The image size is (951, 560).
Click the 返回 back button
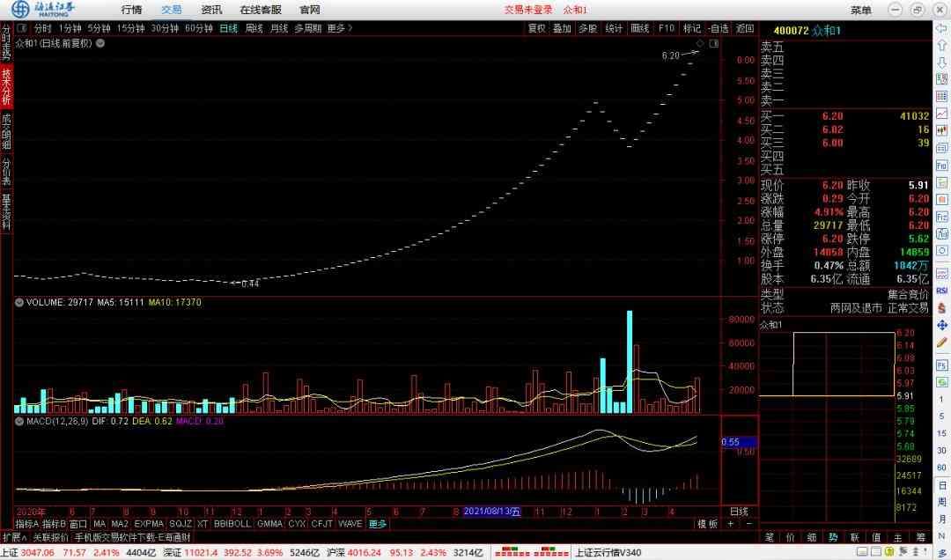click(745, 28)
